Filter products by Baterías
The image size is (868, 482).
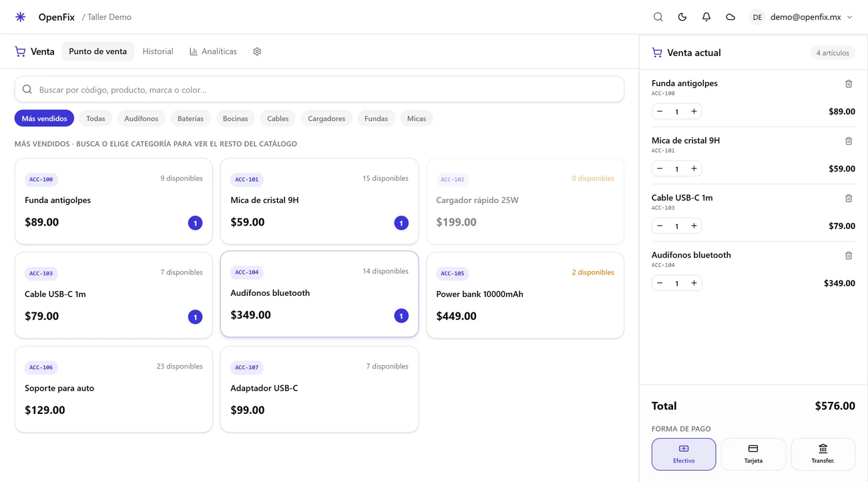click(190, 119)
